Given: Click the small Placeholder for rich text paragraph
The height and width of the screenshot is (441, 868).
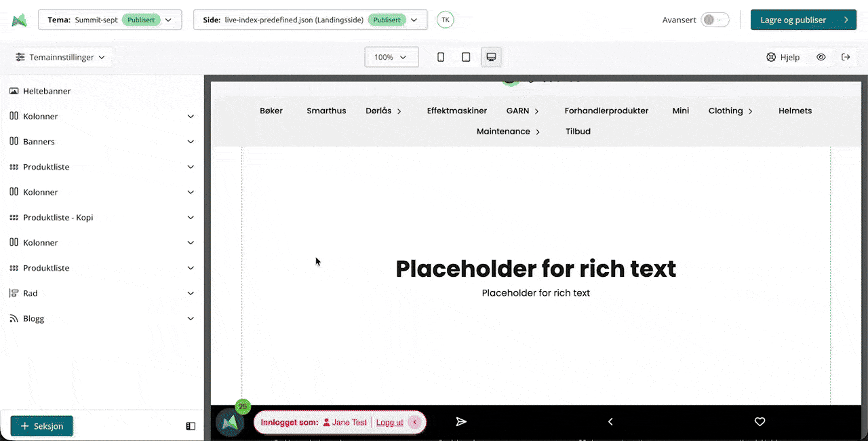Looking at the screenshot, I should coord(536,293).
